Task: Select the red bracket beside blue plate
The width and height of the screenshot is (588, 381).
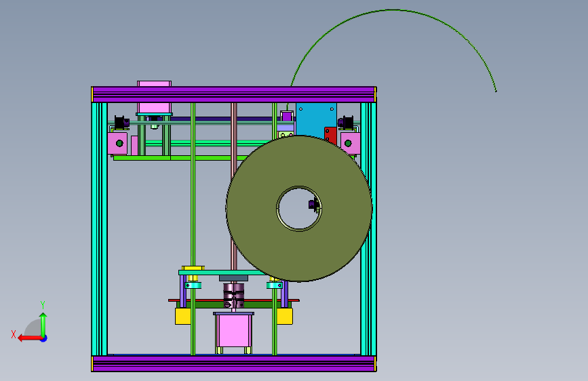Action: click(330, 135)
